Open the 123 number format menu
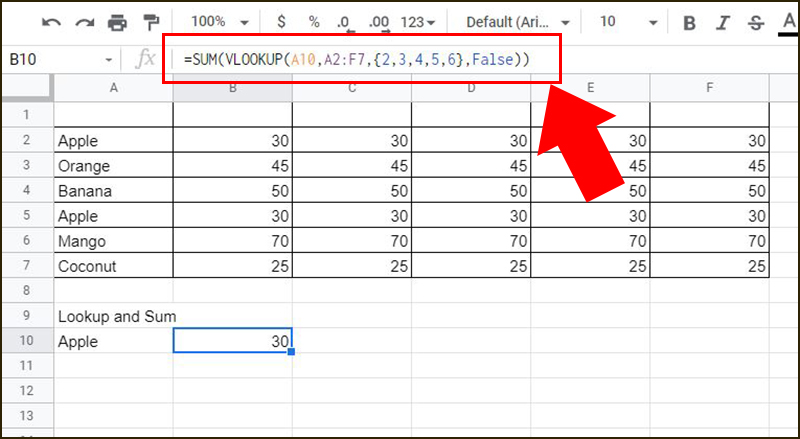Viewport: 800px width, 439px height. coord(417,22)
